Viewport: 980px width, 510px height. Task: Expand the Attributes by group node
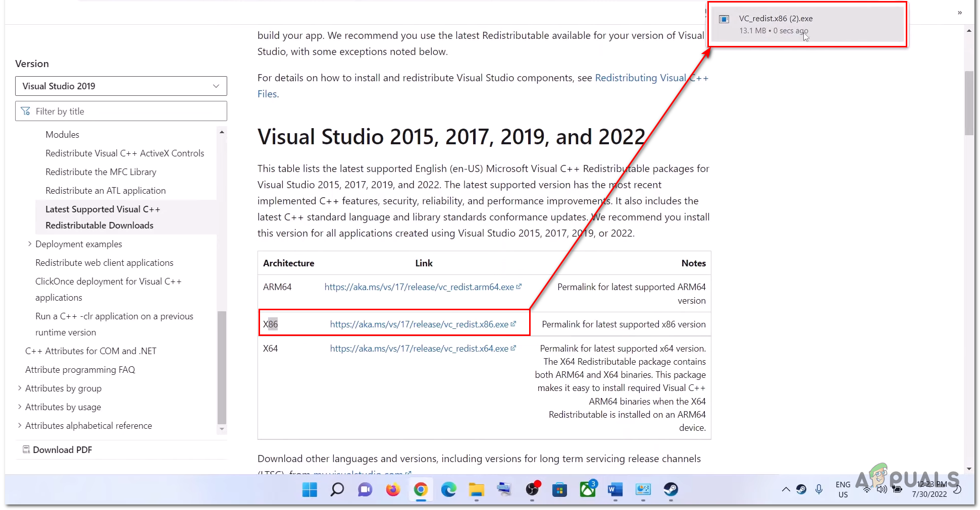(20, 388)
